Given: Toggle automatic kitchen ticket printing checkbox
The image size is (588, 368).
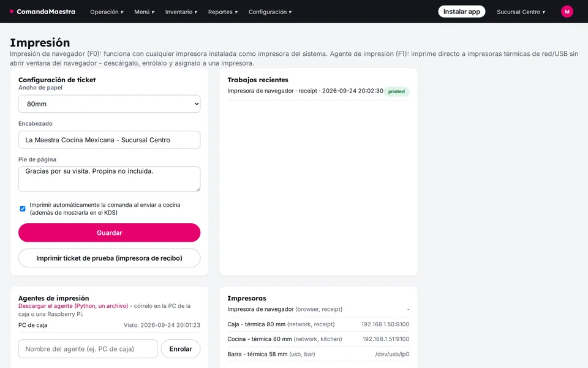Looking at the screenshot, I should 23,209.
